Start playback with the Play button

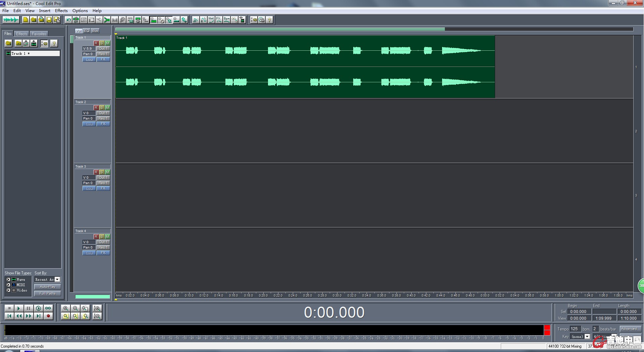[19, 308]
